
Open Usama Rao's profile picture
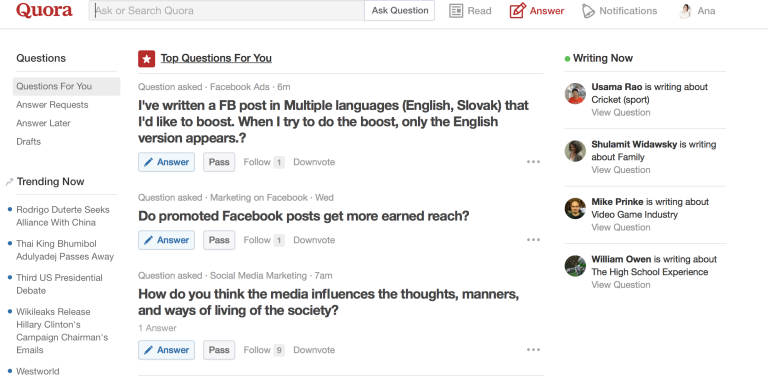pos(575,94)
